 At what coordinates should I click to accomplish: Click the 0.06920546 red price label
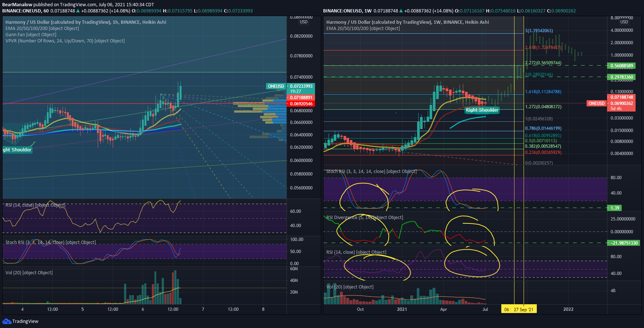(x=301, y=104)
